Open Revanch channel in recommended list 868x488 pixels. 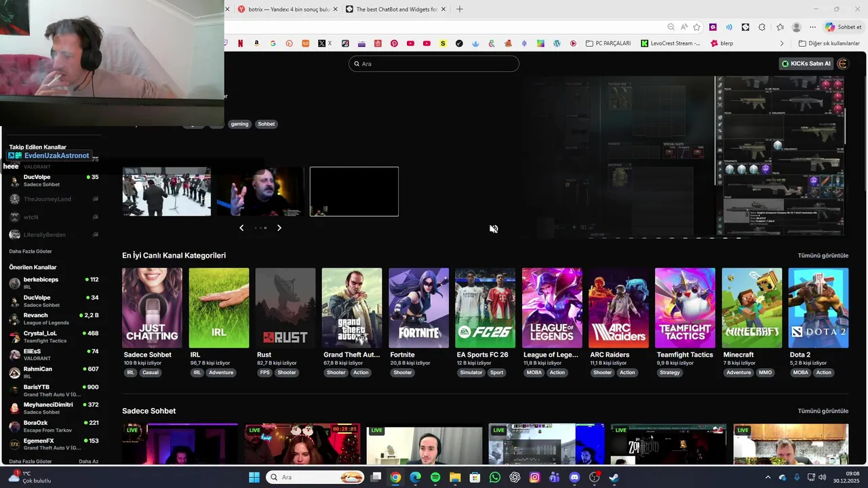pyautogui.click(x=54, y=319)
